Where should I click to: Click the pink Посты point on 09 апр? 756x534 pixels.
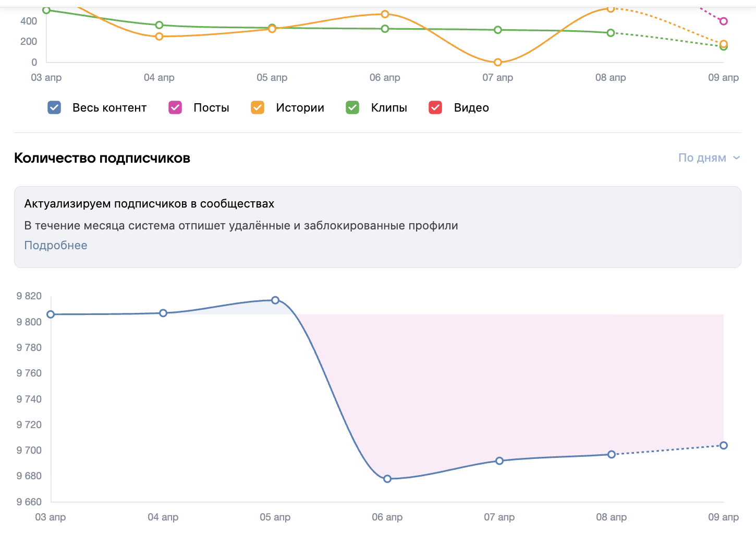click(724, 21)
